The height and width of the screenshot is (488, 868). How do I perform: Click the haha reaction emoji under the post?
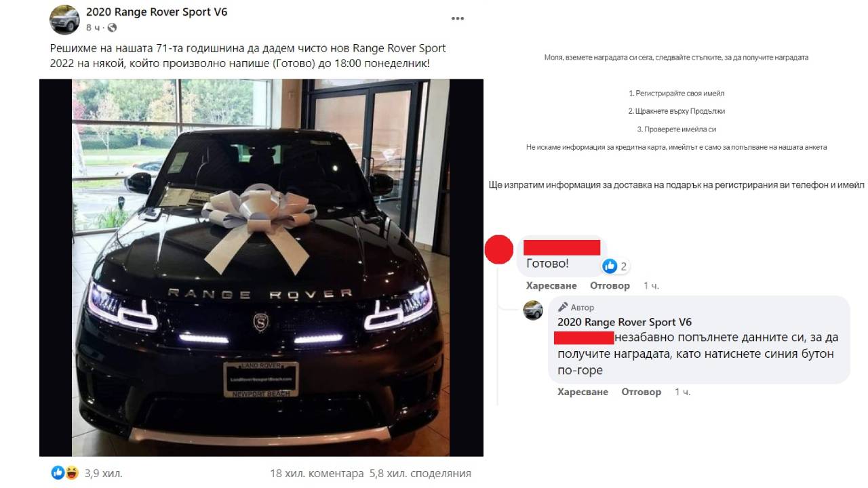click(71, 472)
